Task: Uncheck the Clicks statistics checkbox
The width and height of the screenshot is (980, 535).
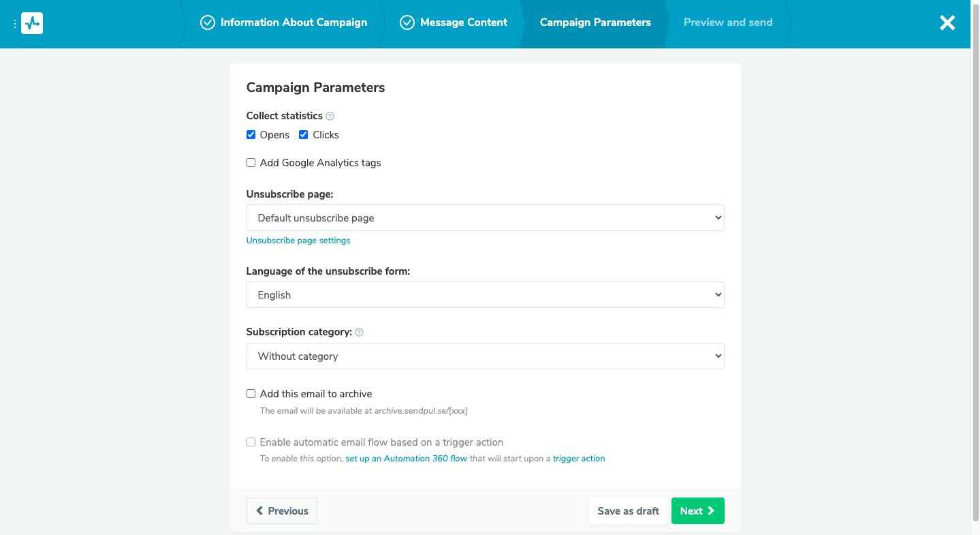Action: point(304,135)
